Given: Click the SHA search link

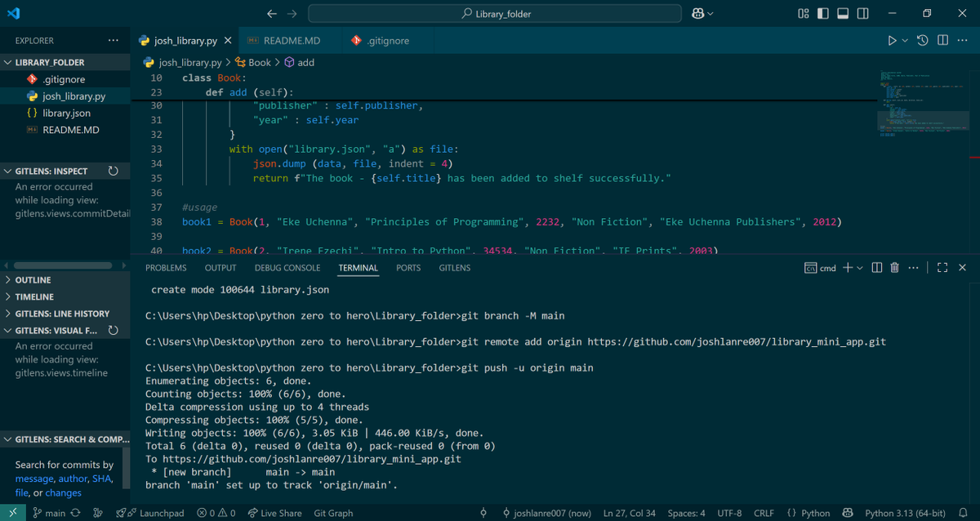Looking at the screenshot, I should click(101, 479).
